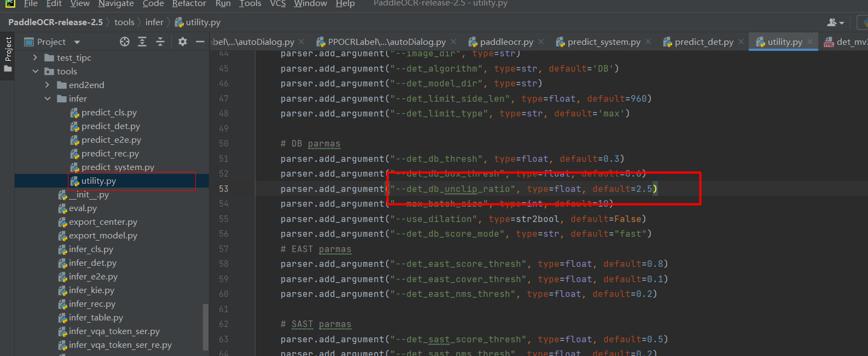Open the Help menu
868x356 pixels.
pyautogui.click(x=345, y=3)
